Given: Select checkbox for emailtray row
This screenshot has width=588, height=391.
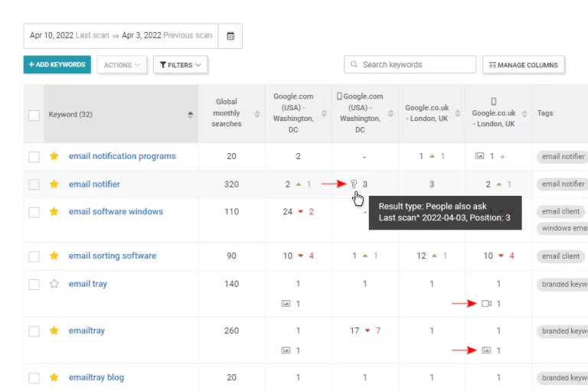Looking at the screenshot, I should click(34, 331).
